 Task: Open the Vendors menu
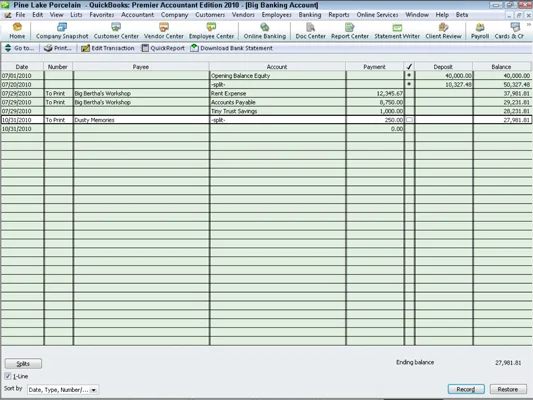(243, 15)
